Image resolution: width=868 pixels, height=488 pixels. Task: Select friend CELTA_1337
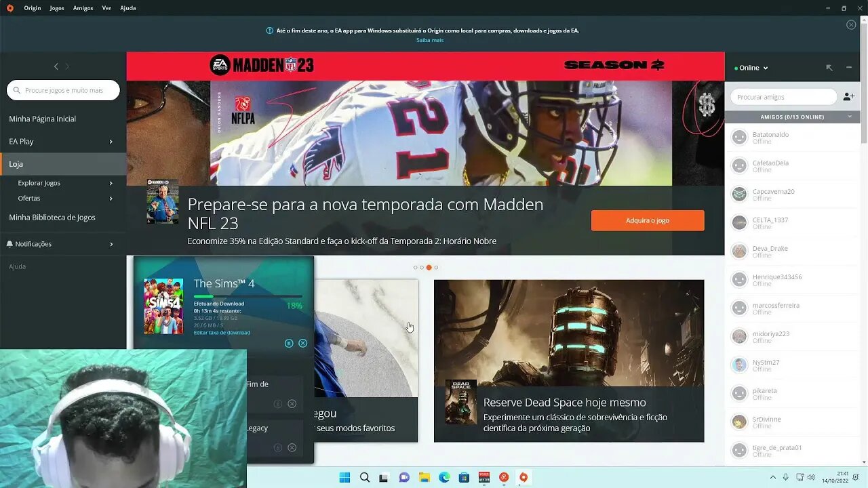coord(793,223)
